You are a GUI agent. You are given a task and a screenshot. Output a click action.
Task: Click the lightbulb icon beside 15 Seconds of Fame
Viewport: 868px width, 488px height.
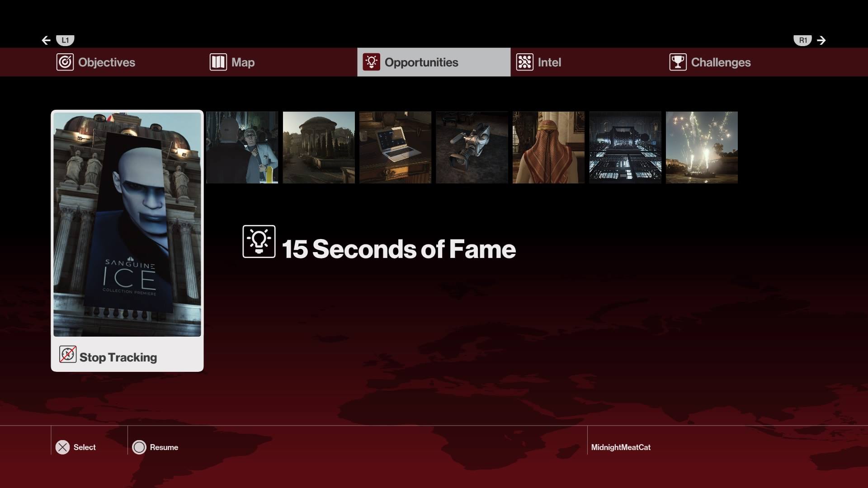pos(259,242)
